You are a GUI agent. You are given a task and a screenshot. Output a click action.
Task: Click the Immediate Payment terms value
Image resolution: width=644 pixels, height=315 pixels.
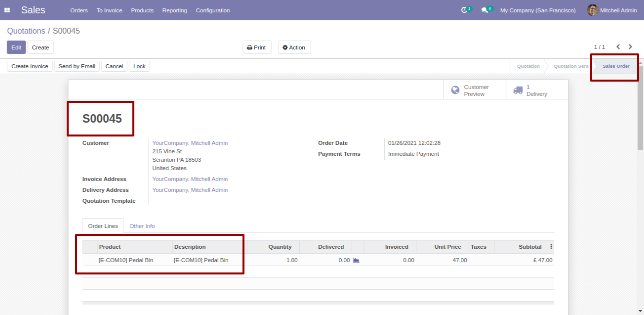(413, 154)
